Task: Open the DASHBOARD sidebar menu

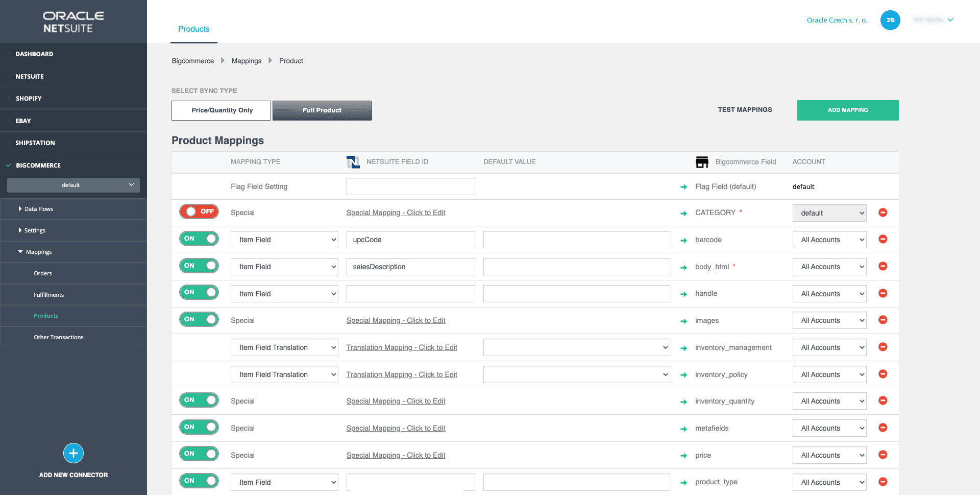Action: (73, 54)
